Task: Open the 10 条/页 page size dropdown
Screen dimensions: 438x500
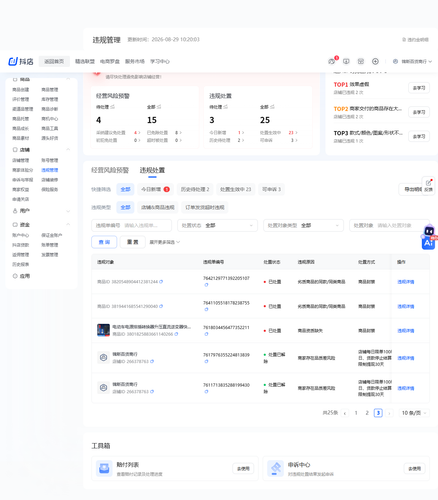Action: pos(414,413)
